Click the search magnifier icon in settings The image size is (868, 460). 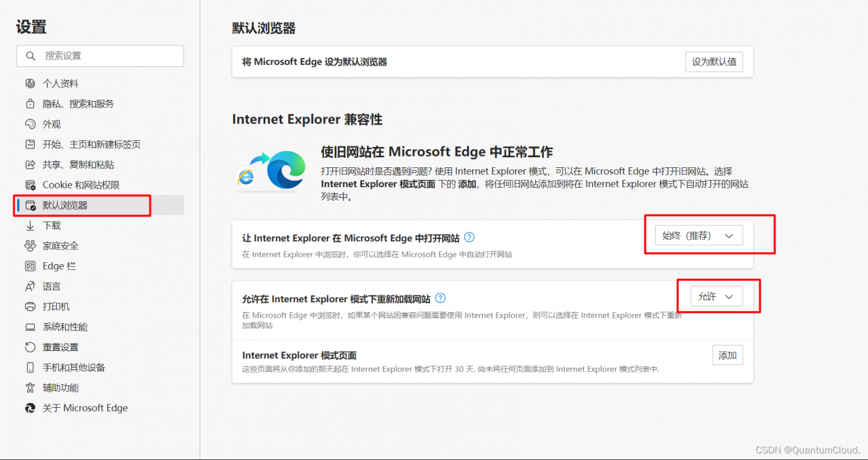click(30, 56)
